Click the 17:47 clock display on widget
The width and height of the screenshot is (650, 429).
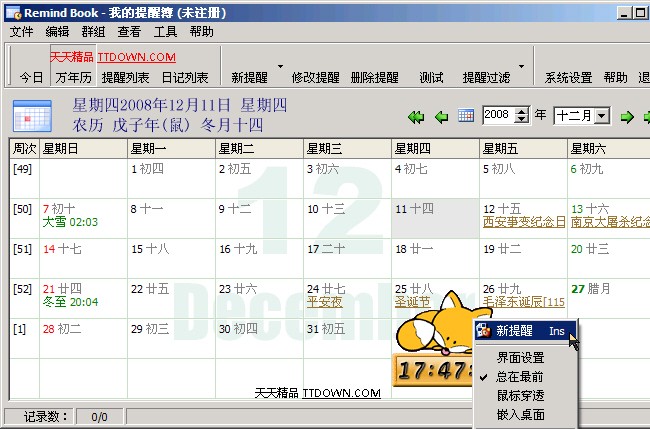point(433,370)
